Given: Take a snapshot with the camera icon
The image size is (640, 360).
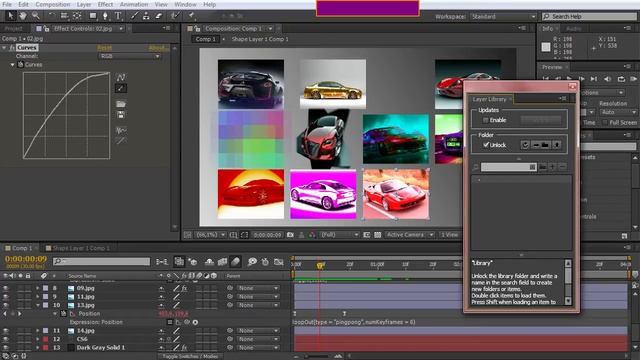Looking at the screenshot, I should (290, 235).
